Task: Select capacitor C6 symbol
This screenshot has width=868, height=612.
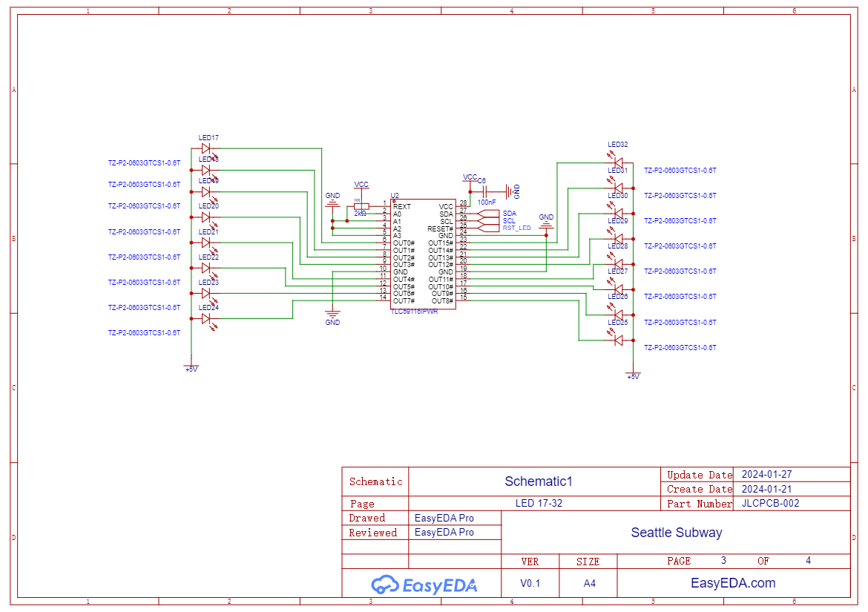Action: [484, 192]
